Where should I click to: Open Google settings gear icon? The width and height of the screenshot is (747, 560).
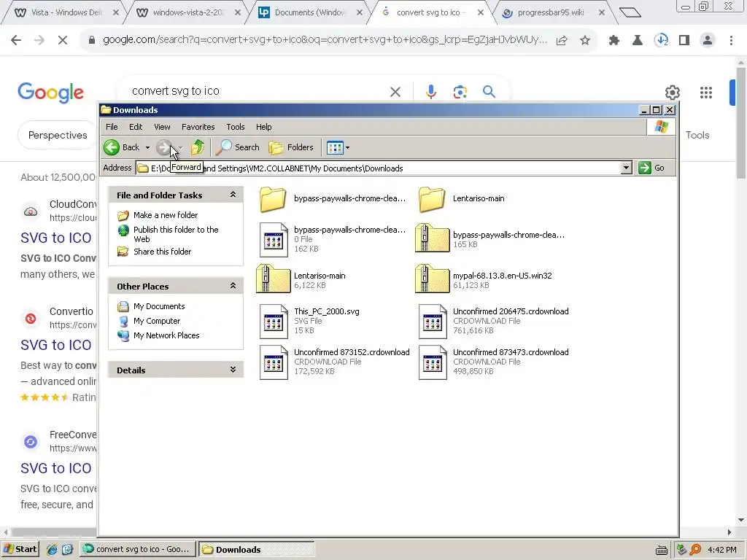[672, 93]
